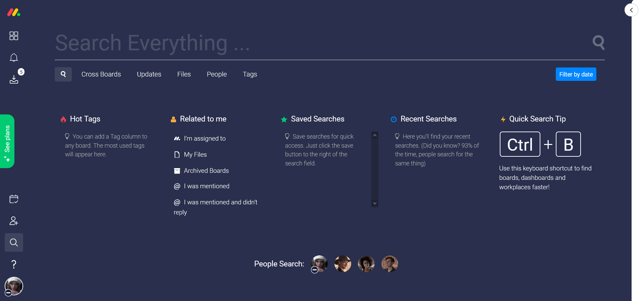Click the archive box icon next to Archived Boards
The image size is (644, 301).
pyautogui.click(x=177, y=171)
